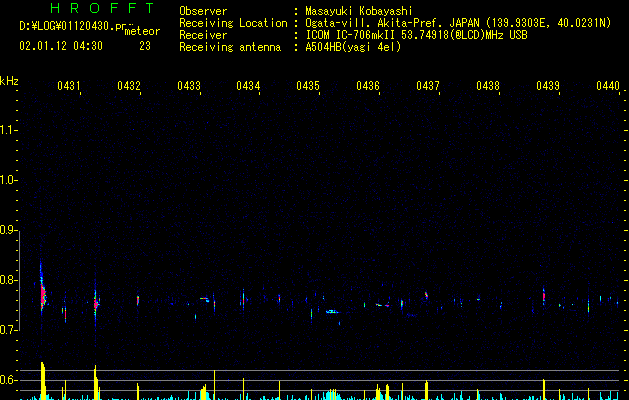Click the large magenta meteor echo before 0431
This screenshot has height=400, width=629.
tap(43, 294)
